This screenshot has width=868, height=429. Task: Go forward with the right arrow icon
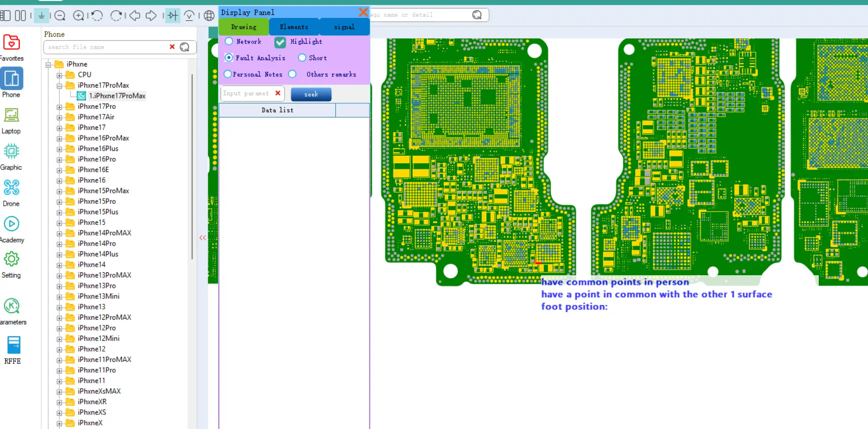tap(151, 15)
